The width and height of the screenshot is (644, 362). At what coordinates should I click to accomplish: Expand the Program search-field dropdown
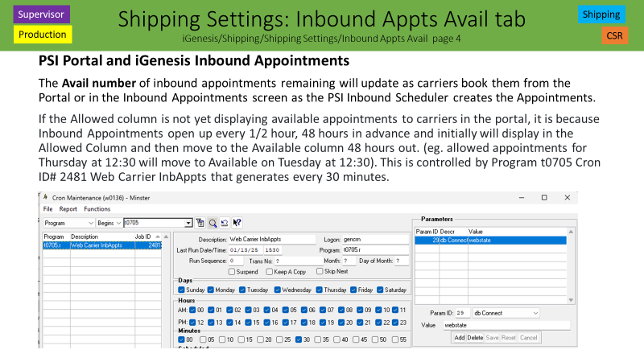91,223
